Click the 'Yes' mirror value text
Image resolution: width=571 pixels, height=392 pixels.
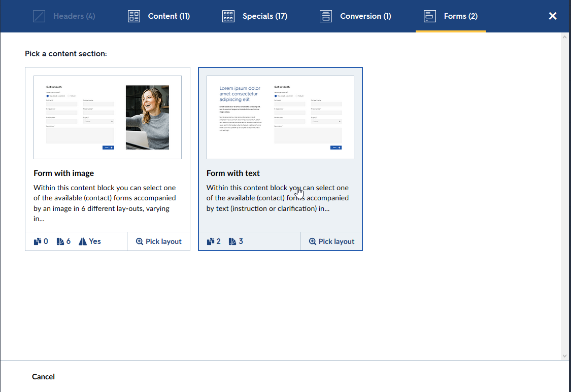(x=95, y=241)
